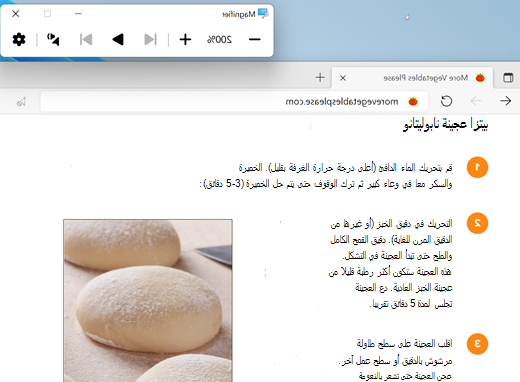Play Magnifier reading aloud
The height and width of the screenshot is (382, 520).
[118, 39]
